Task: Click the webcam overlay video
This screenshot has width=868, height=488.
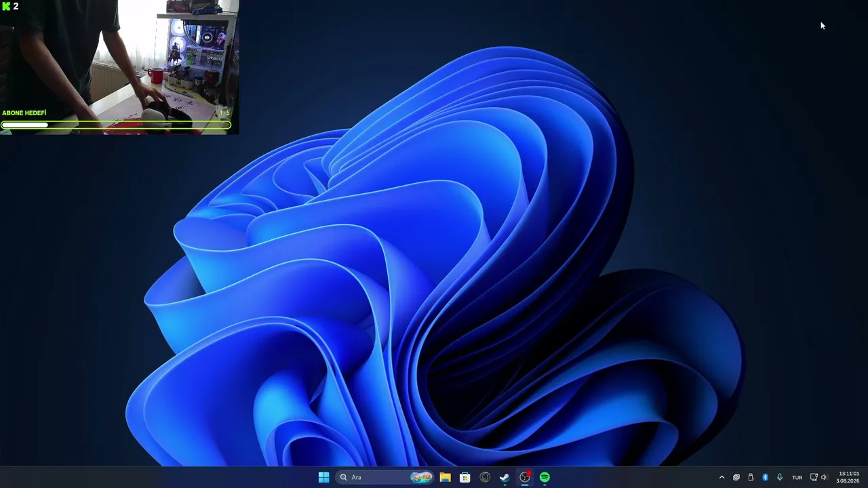Action: point(119,67)
